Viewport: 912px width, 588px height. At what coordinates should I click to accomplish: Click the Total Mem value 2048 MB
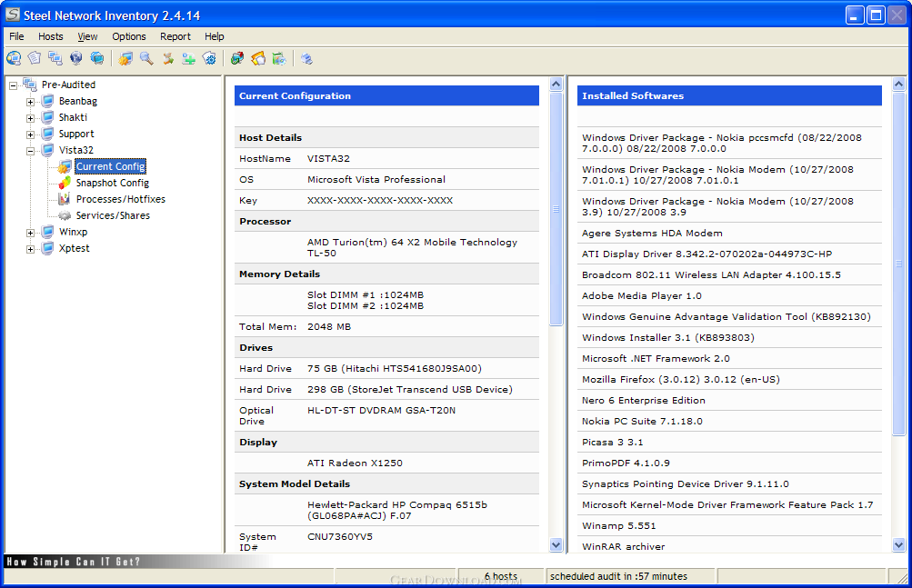pyautogui.click(x=329, y=326)
